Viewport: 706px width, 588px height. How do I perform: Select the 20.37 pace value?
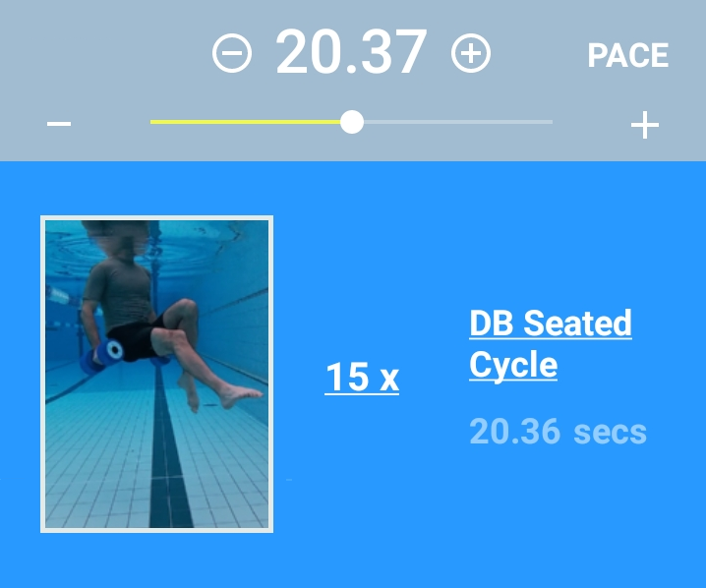tap(351, 52)
